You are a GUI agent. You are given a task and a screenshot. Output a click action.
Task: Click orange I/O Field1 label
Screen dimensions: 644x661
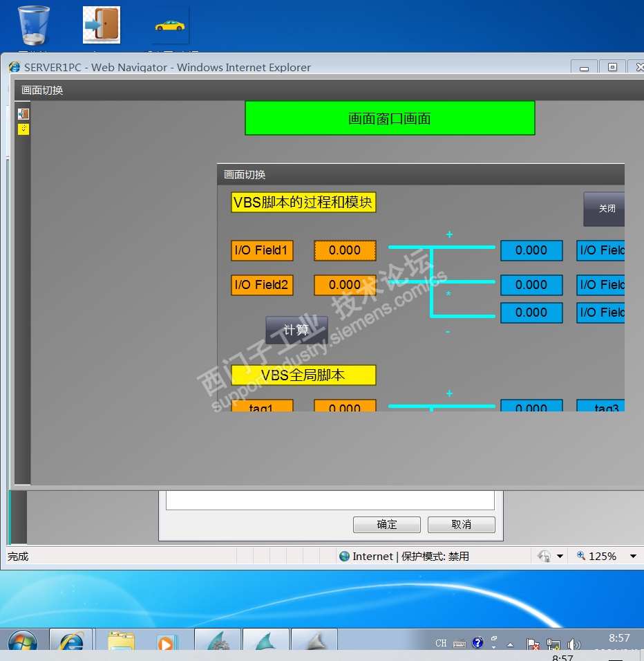262,250
